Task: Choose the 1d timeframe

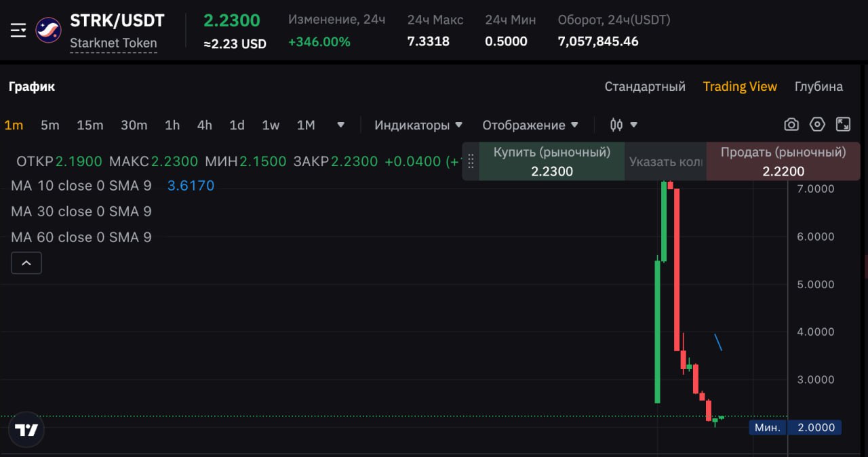Action: pos(237,125)
